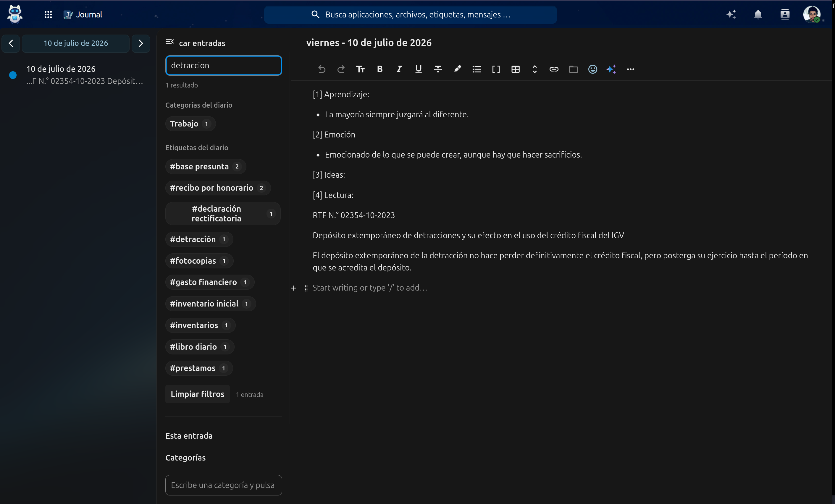The image size is (835, 504).
Task: Toggle bold formatting
Action: tap(380, 69)
